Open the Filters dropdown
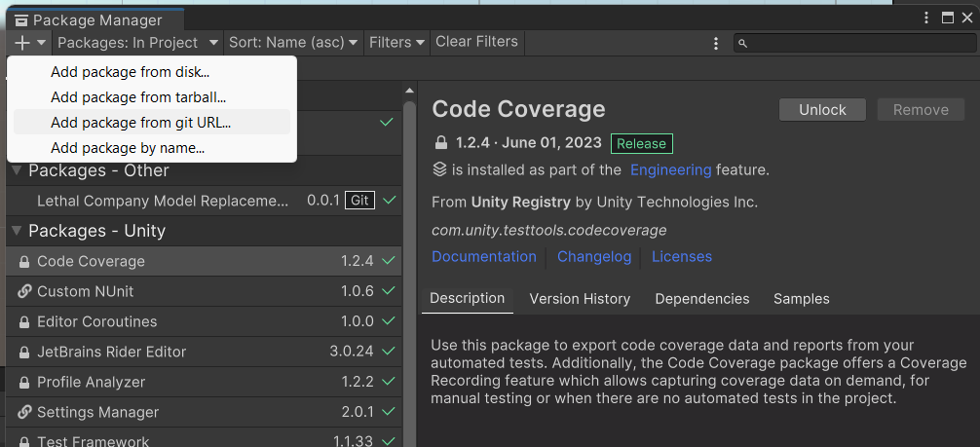Viewport: 980px width, 447px height. [397, 43]
